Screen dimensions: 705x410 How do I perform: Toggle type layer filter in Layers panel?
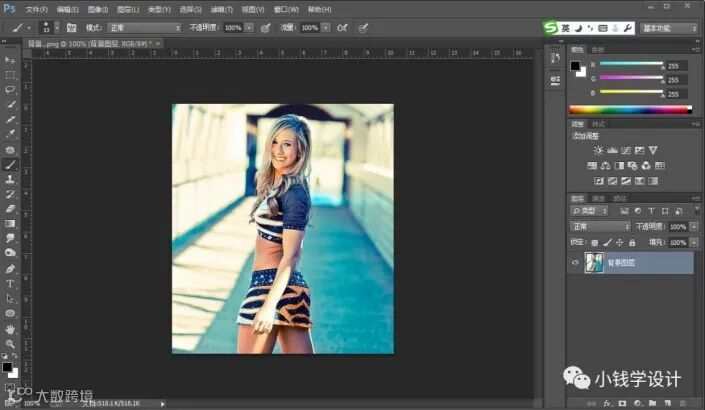(651, 211)
